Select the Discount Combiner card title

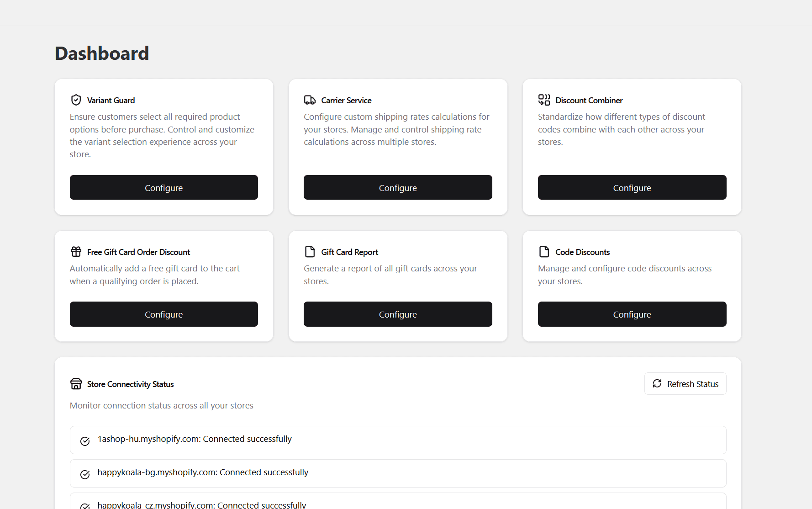coord(589,101)
